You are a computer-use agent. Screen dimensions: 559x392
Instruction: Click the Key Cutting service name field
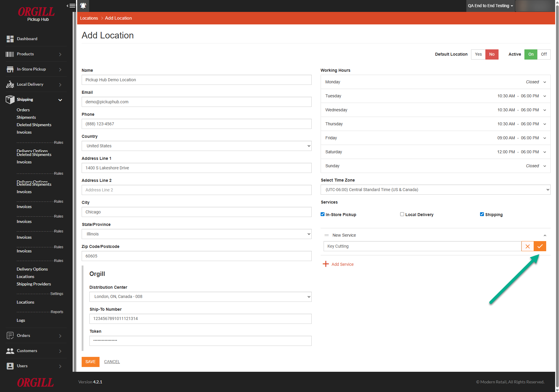click(423, 246)
